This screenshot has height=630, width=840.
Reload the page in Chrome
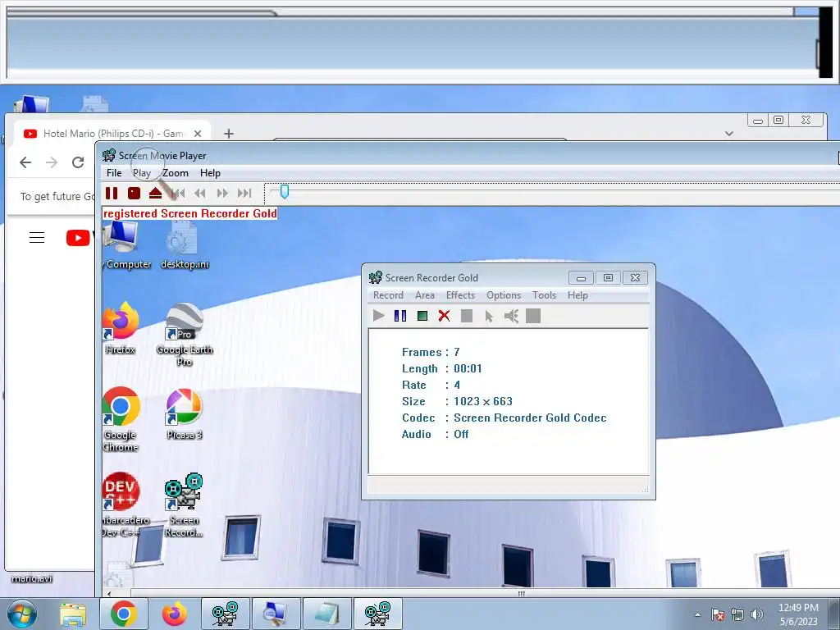coord(78,162)
